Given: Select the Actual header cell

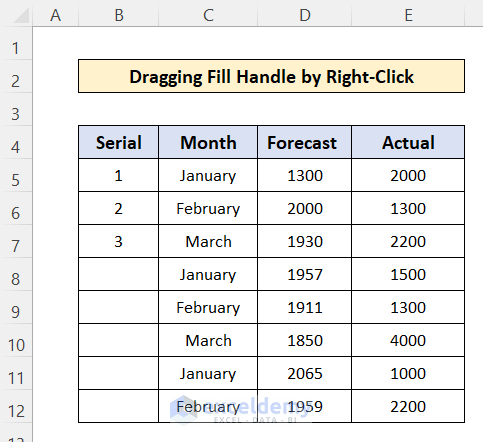Looking at the screenshot, I should [408, 142].
